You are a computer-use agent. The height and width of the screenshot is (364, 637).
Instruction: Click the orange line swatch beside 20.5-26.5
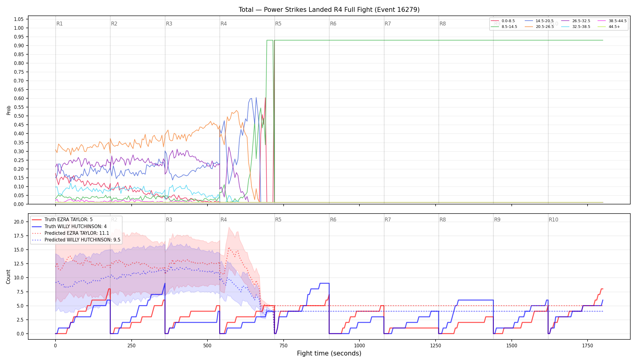(x=529, y=27)
